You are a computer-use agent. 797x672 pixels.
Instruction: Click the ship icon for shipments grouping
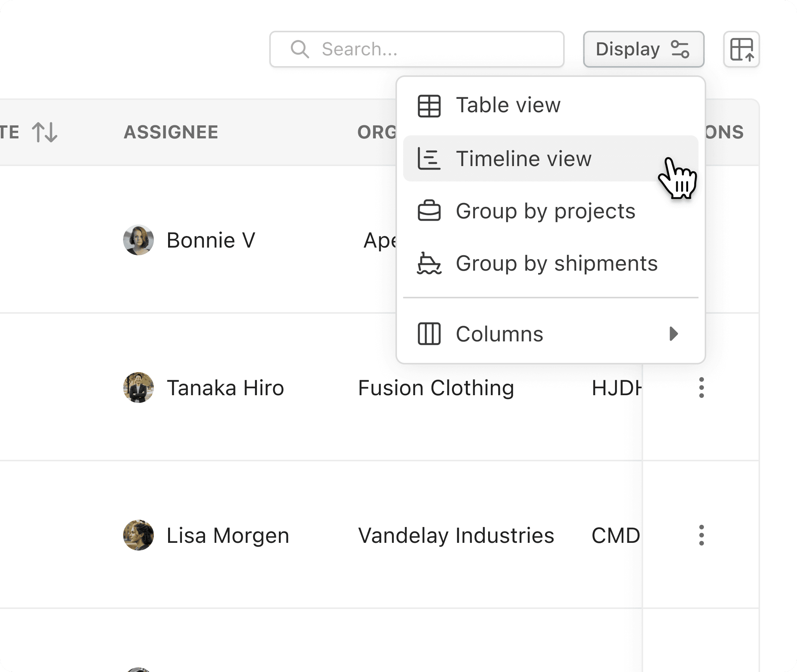click(x=429, y=264)
